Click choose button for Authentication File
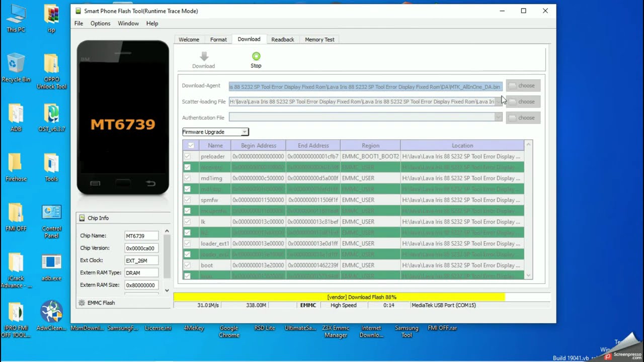 (523, 118)
